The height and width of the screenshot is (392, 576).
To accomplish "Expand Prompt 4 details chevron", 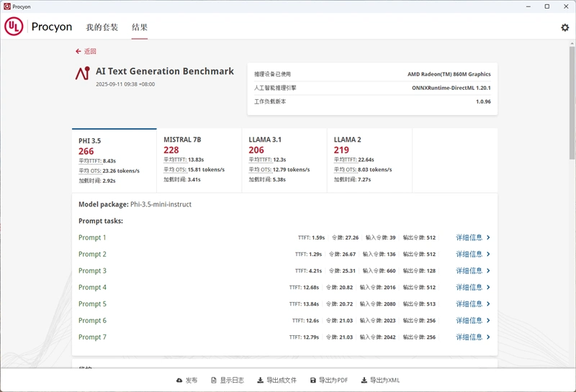I will 488,288.
